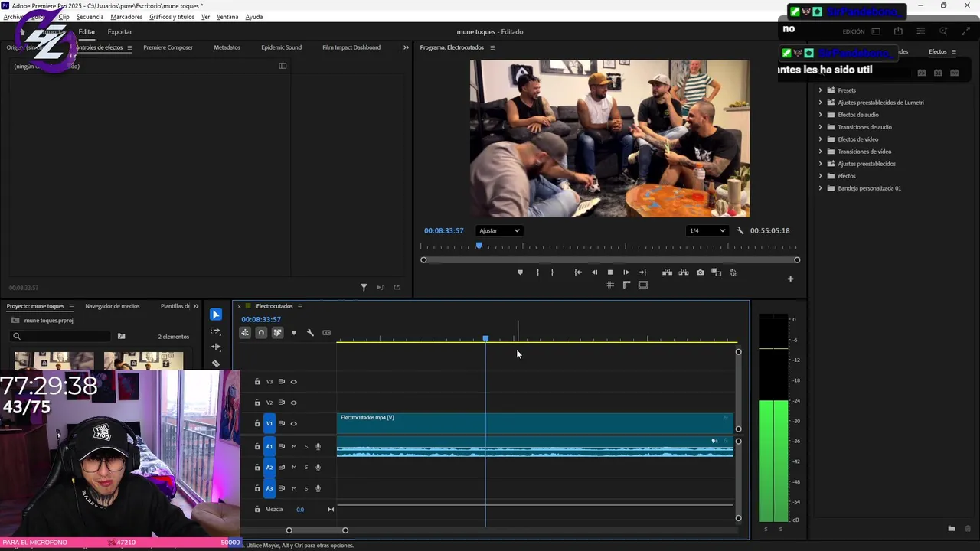The image size is (980, 551).
Task: Click the Add Marker icon in timeline
Action: click(294, 333)
